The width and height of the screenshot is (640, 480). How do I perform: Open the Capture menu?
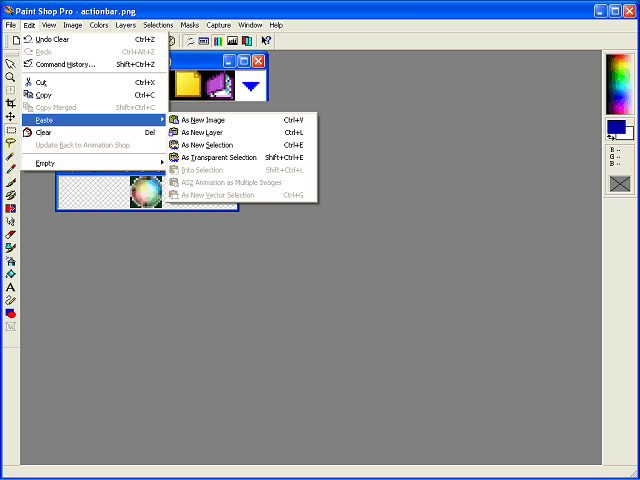tap(218, 25)
